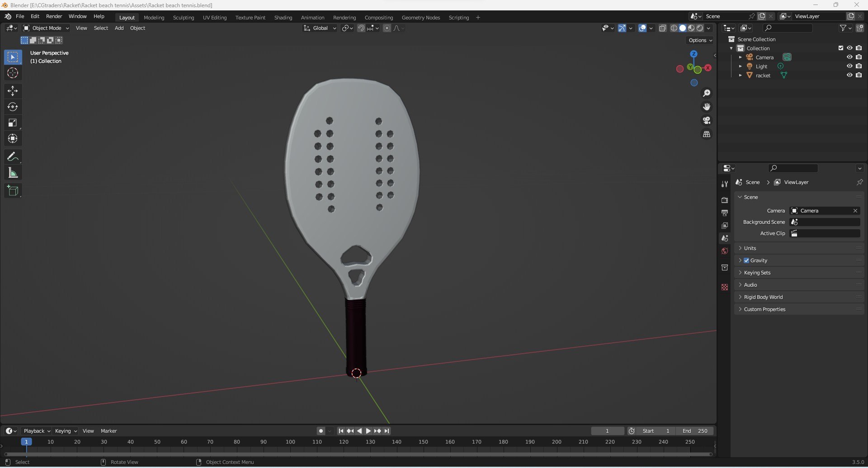Open the Texture properties tab
Screen dimensions: 868x468
[725, 287]
